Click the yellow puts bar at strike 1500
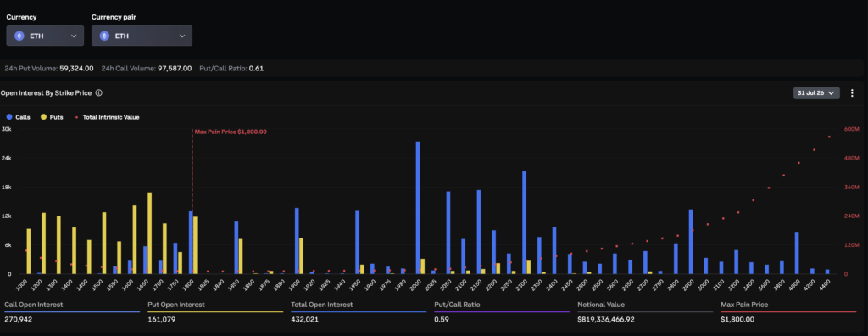The height and width of the screenshot is (336, 868). click(104, 243)
